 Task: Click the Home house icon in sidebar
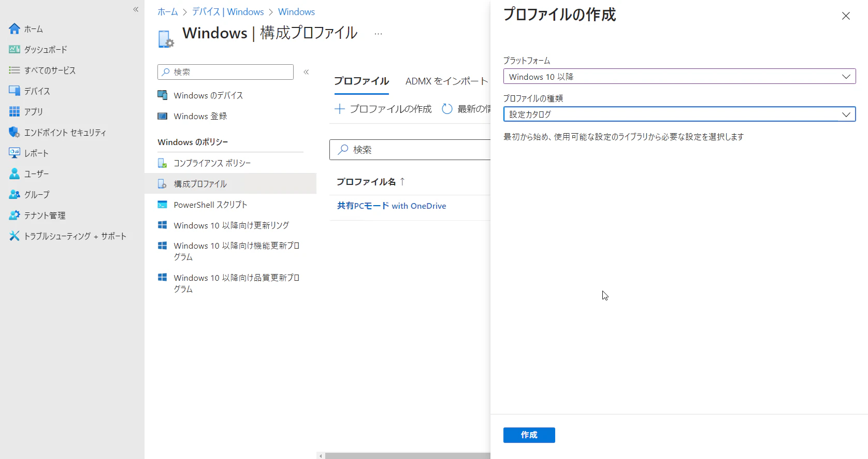15,29
